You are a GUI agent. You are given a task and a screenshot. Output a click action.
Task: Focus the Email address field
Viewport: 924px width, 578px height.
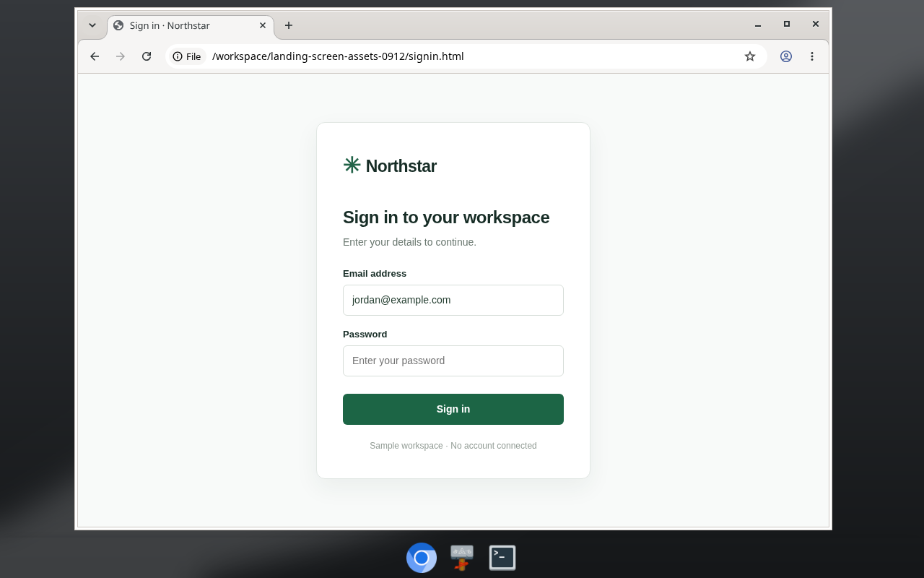(x=453, y=300)
